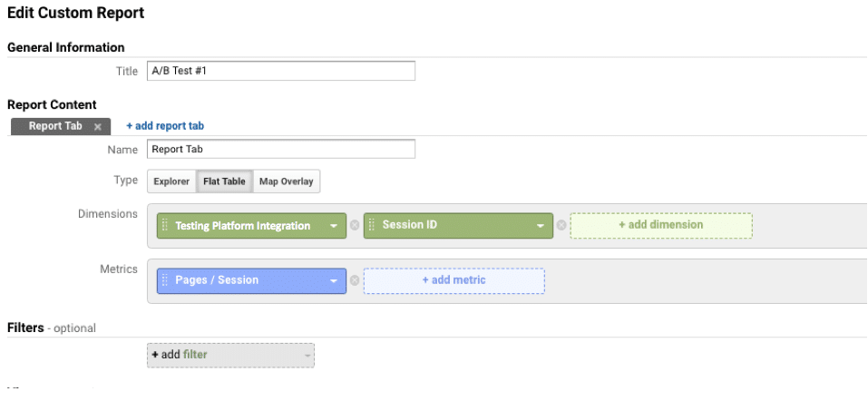The width and height of the screenshot is (868, 411).
Task: Open the Pages / Session metric dropdown
Action: [334, 280]
